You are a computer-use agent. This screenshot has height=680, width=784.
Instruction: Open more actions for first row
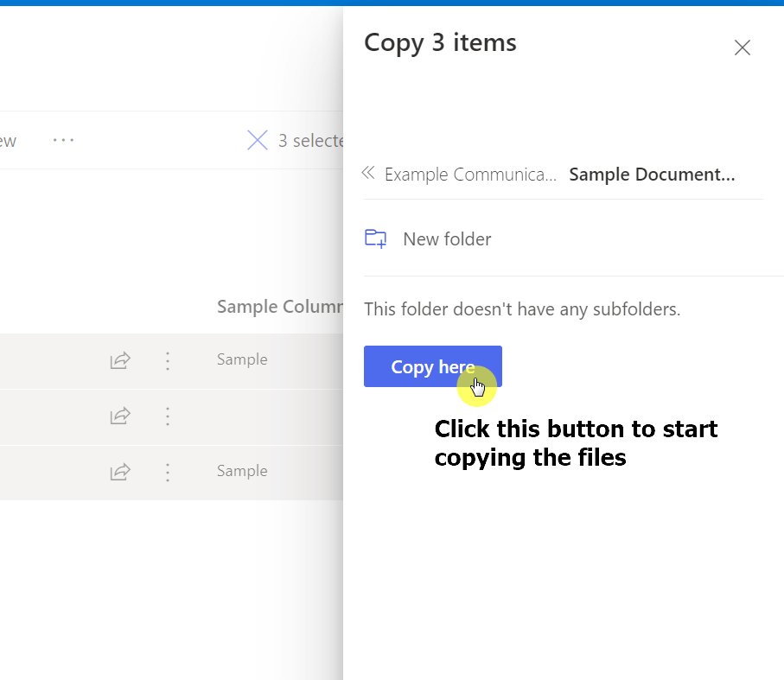coord(168,360)
